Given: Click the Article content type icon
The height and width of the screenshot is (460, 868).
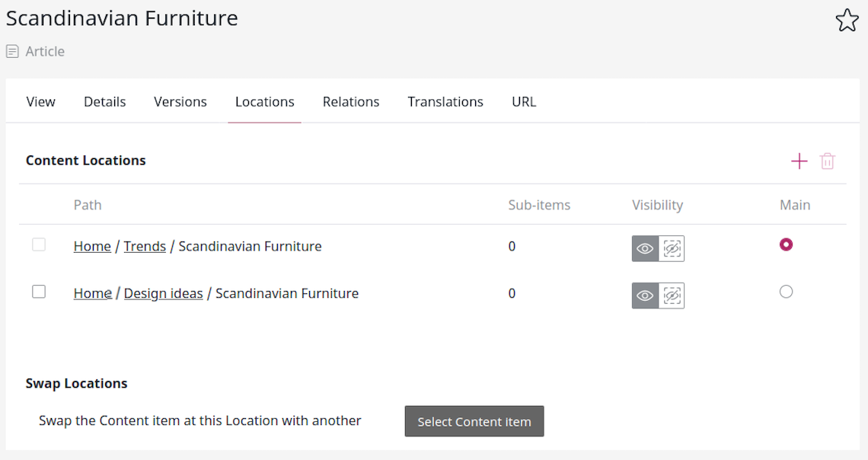Looking at the screenshot, I should 12,52.
